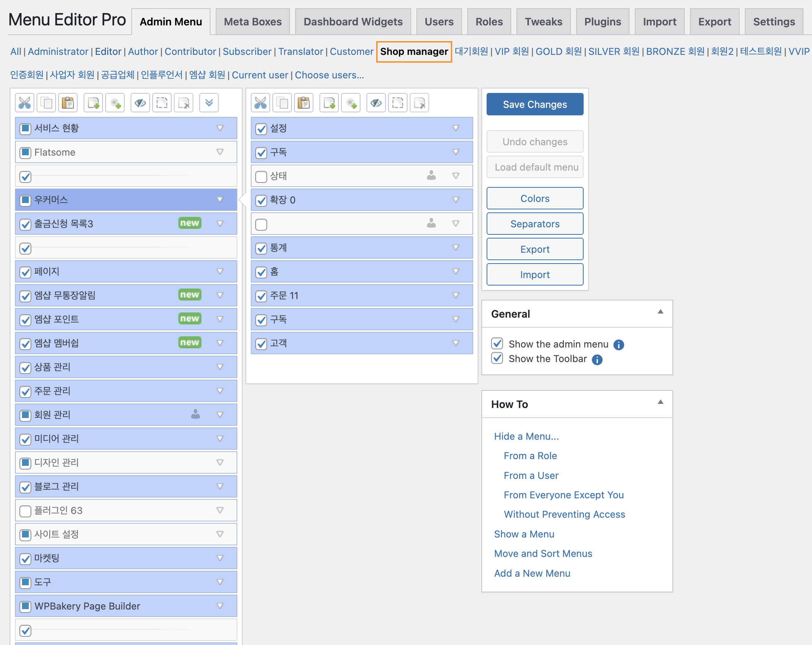Click the Cut icon in the left menu toolbar
812x645 pixels.
point(25,103)
